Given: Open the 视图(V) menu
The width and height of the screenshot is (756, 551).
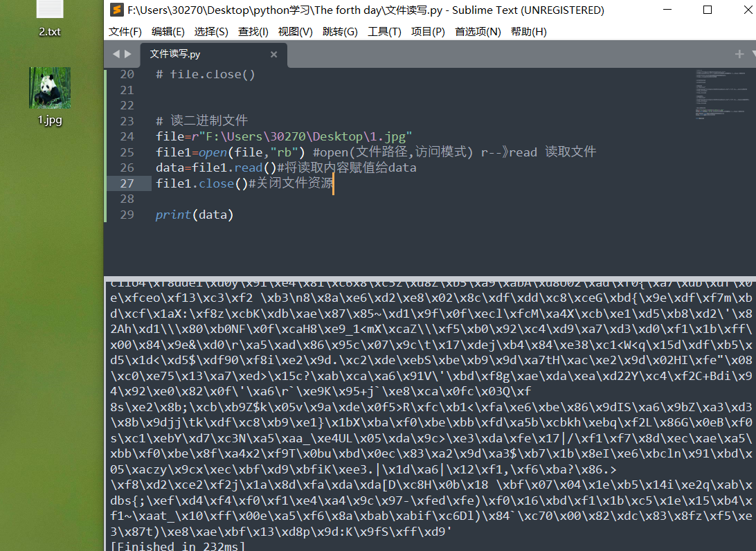Looking at the screenshot, I should tap(295, 32).
